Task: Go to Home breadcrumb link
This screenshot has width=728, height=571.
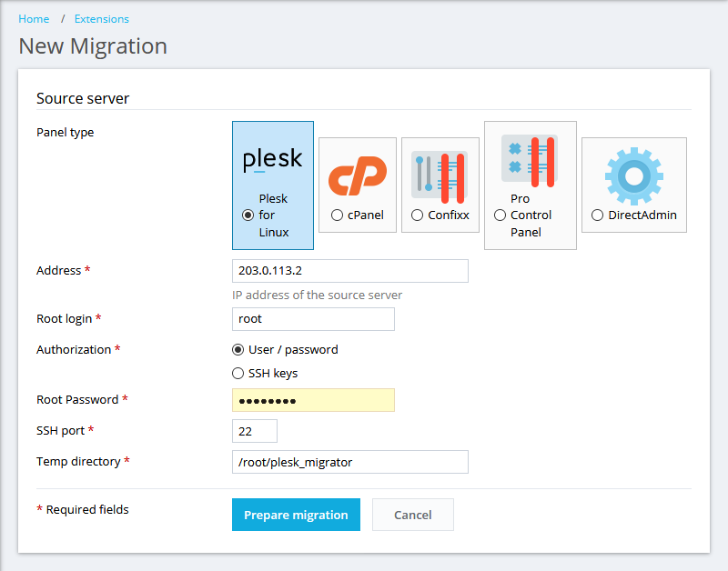Action: tap(34, 19)
